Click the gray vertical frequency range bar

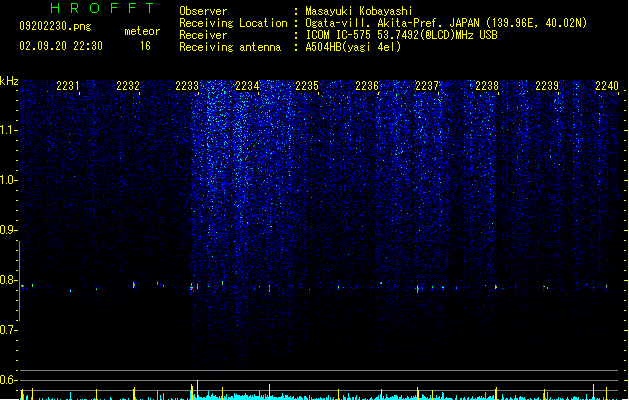click(19, 280)
